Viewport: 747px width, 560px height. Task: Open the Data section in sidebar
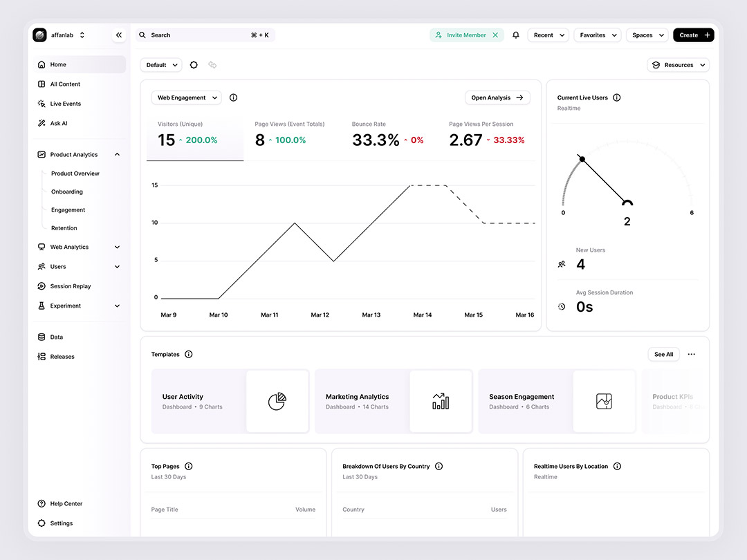(55, 337)
